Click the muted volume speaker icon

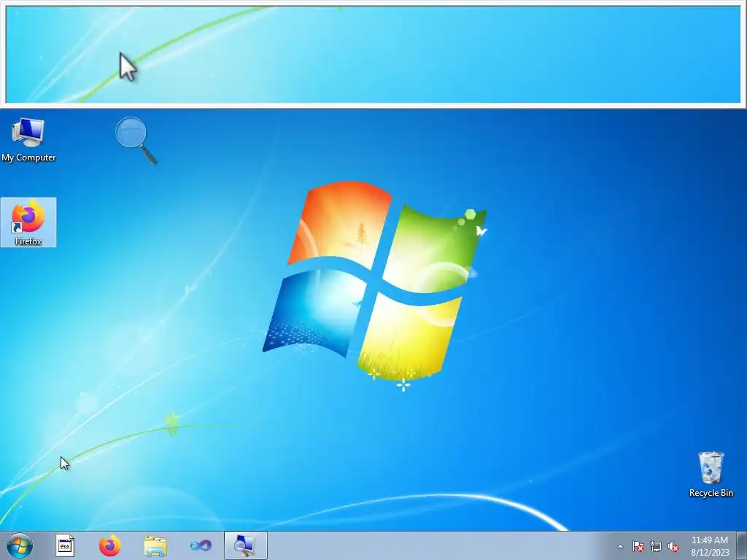673,546
